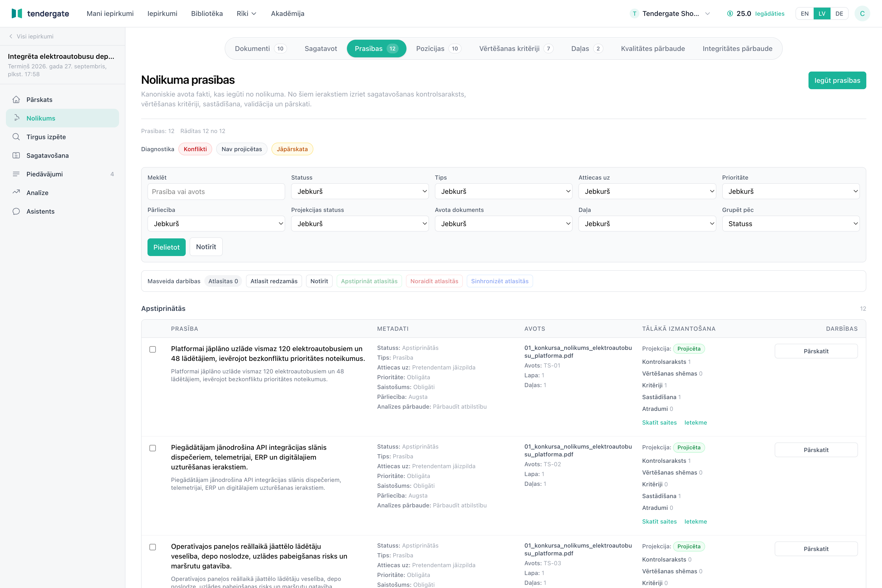Click Pārskatīt for the API integrācijas requirement
The image size is (882, 588).
pyautogui.click(x=816, y=450)
